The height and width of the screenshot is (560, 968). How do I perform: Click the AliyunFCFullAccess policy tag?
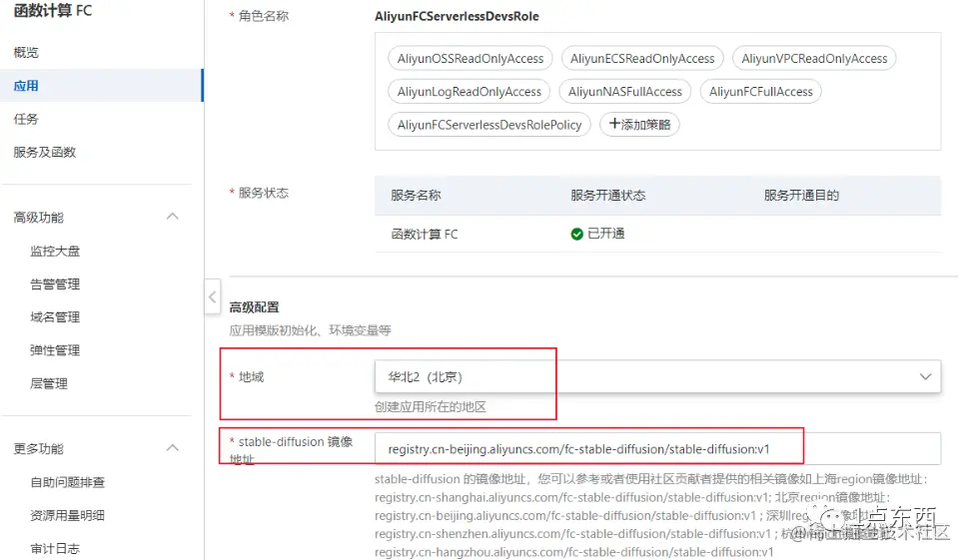760,92
